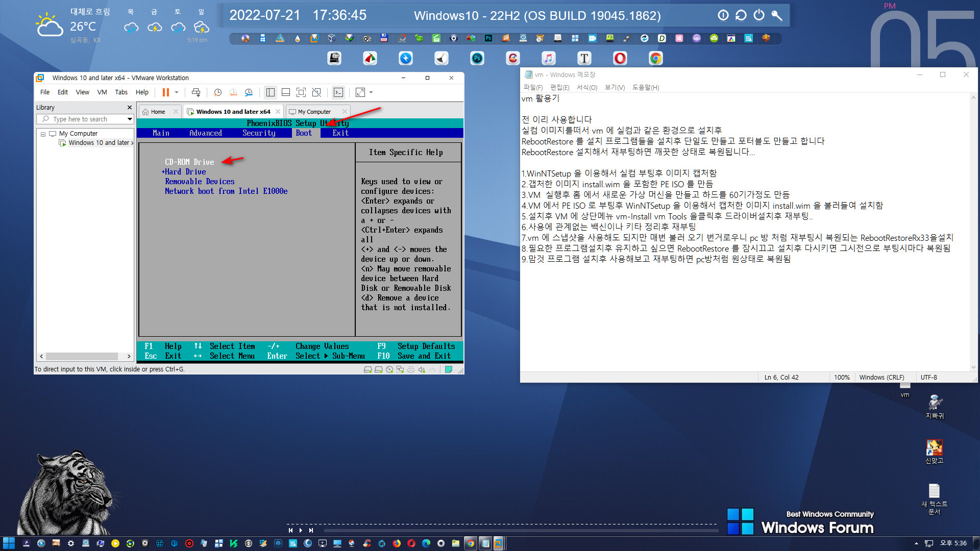Click the library scrollbar right arrow
Viewport: 980px width, 551px height.
click(129, 356)
